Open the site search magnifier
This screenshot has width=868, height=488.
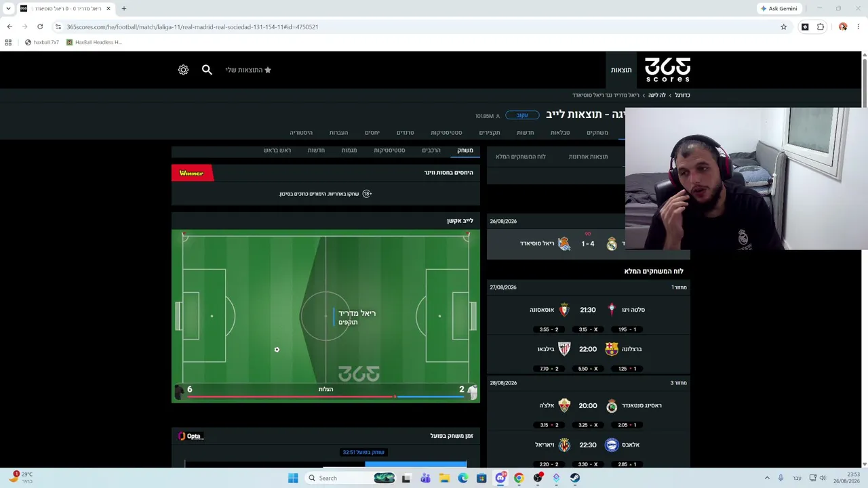click(207, 69)
